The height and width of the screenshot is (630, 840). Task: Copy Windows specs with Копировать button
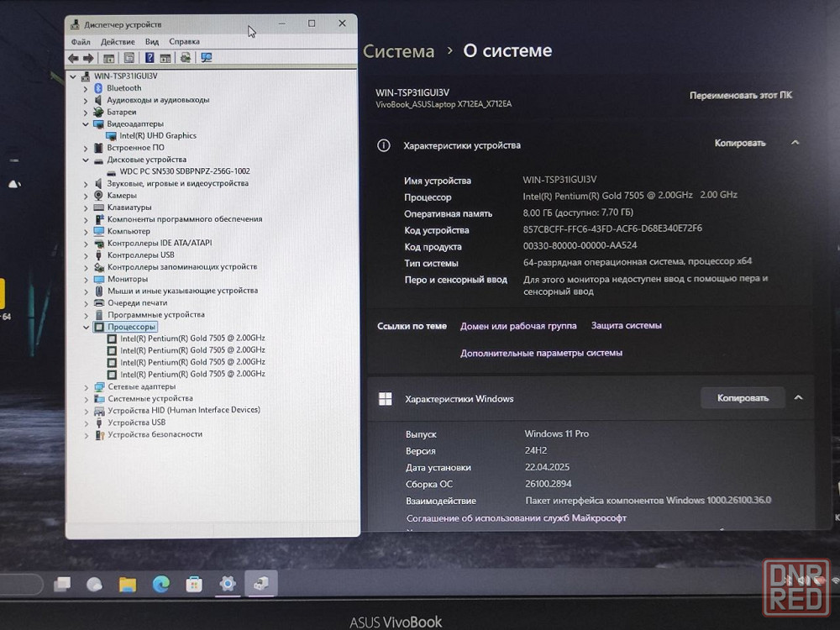743,398
